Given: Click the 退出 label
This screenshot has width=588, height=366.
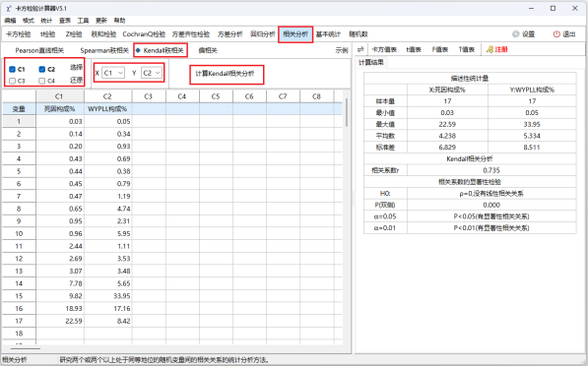Looking at the screenshot, I should point(569,34).
